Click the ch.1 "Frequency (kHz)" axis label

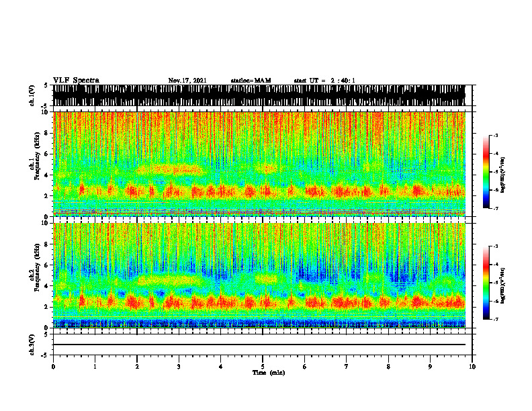(37, 156)
